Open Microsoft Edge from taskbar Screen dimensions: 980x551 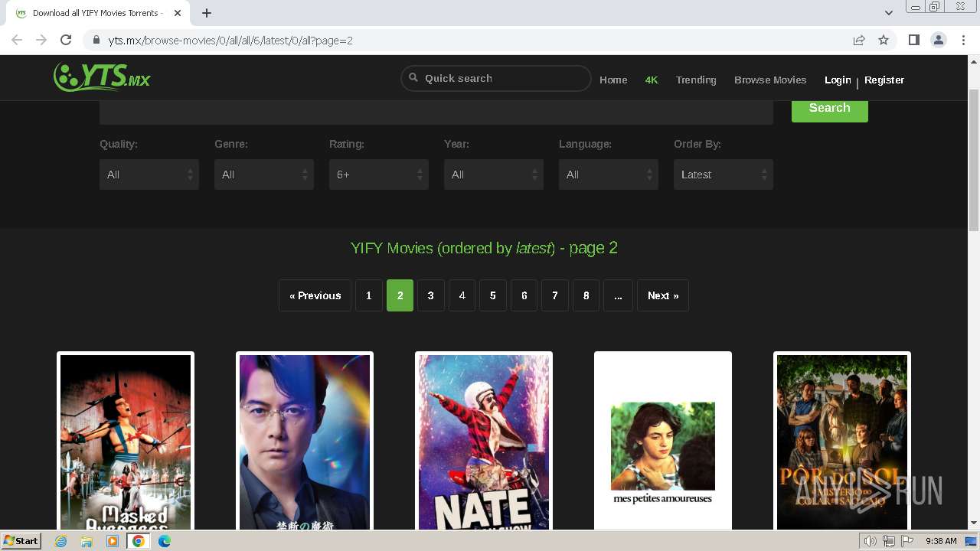coord(165,541)
